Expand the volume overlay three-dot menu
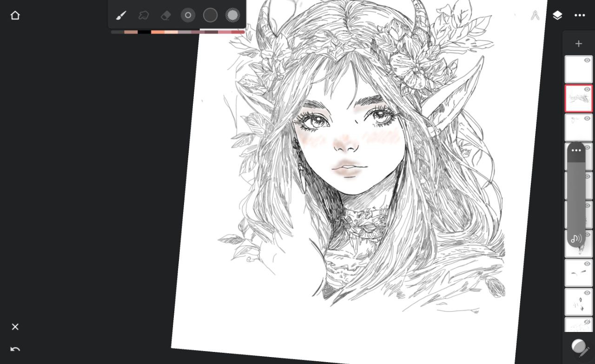The image size is (595, 364). (x=576, y=150)
